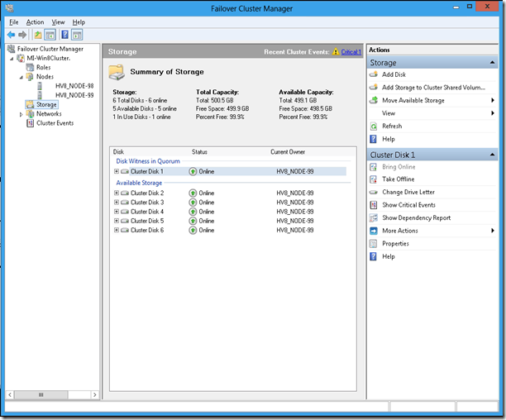Collapse the Storage actions section

point(492,62)
